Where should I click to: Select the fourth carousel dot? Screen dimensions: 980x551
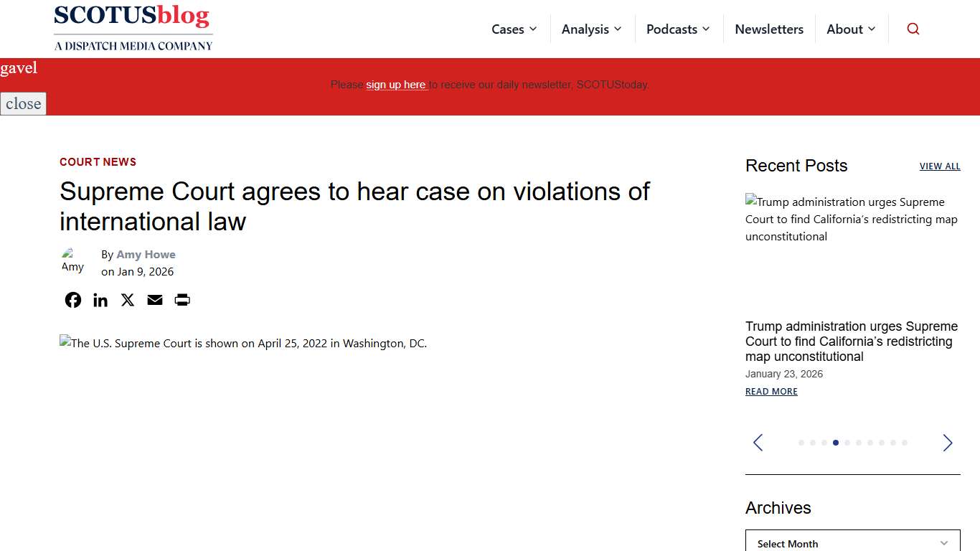(x=835, y=443)
